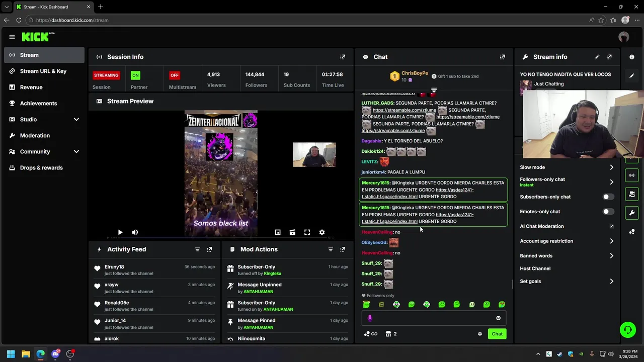
Task: Pop out the Activity Feed panel
Action: click(x=209, y=249)
